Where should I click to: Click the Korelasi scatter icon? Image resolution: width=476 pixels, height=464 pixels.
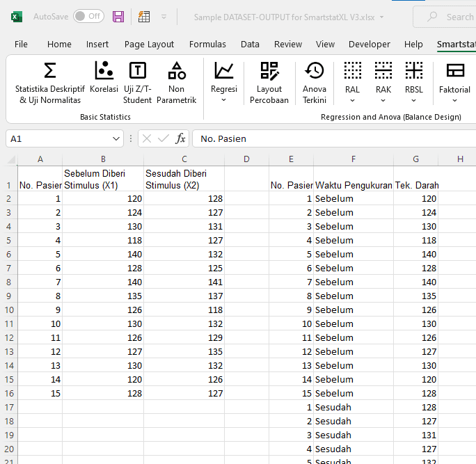point(104,71)
